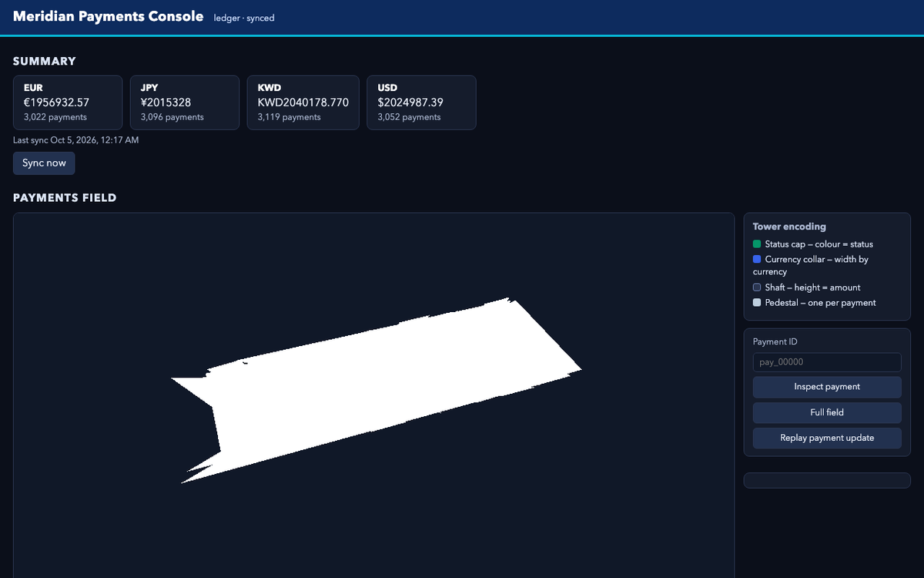Click the empty panel below Replay button
This screenshot has width=924, height=578.
click(x=827, y=480)
